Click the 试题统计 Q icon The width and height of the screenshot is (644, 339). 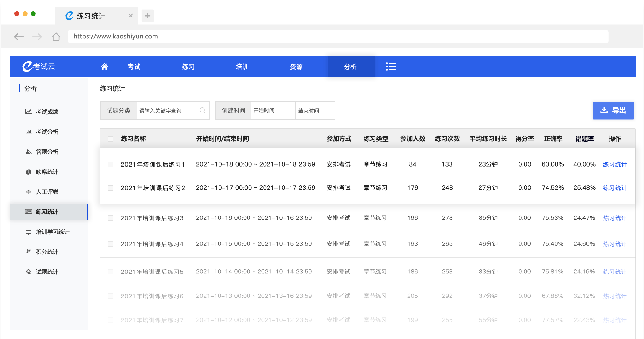pos(28,272)
